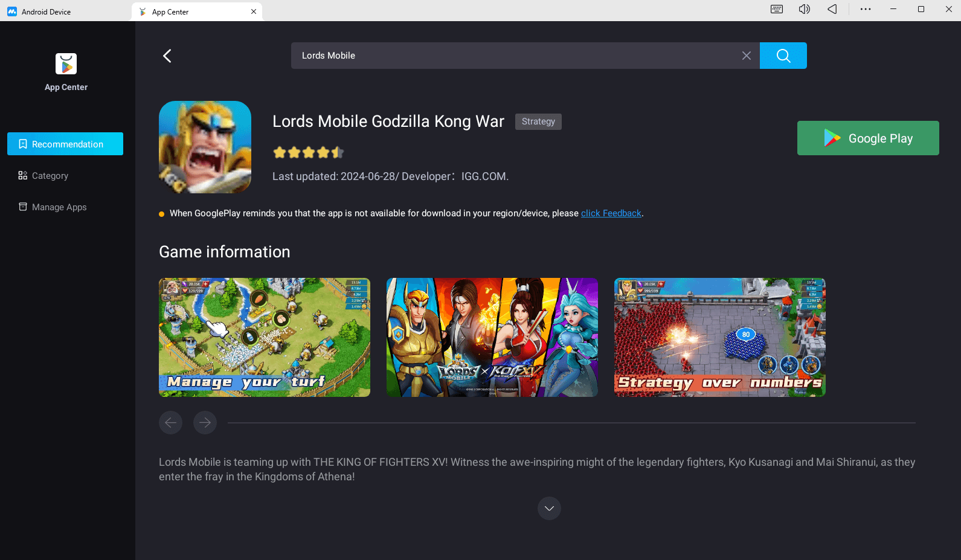Viewport: 961px width, 560px height.
Task: Open the three-dots more menu
Action: pos(866,9)
